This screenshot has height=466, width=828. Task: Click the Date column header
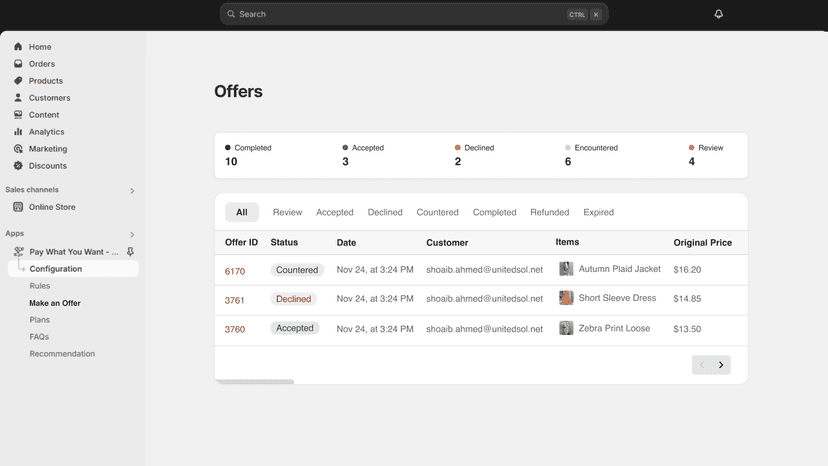pos(346,243)
